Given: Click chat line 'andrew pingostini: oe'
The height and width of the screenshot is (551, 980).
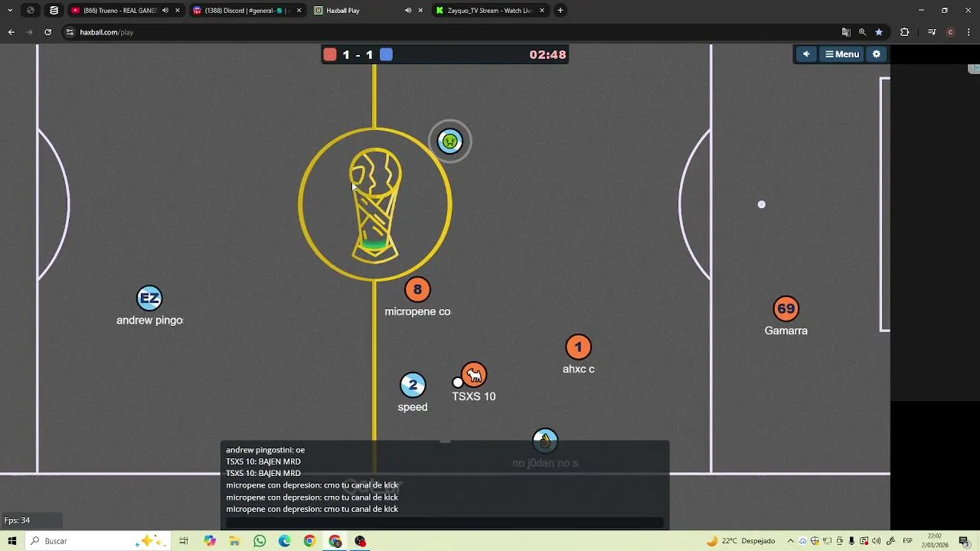Looking at the screenshot, I should pos(265,450).
